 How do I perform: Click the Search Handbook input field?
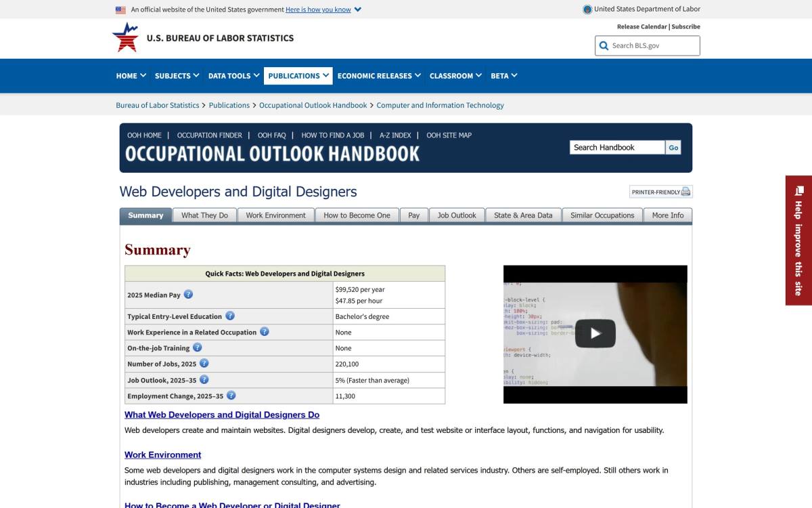coord(617,148)
